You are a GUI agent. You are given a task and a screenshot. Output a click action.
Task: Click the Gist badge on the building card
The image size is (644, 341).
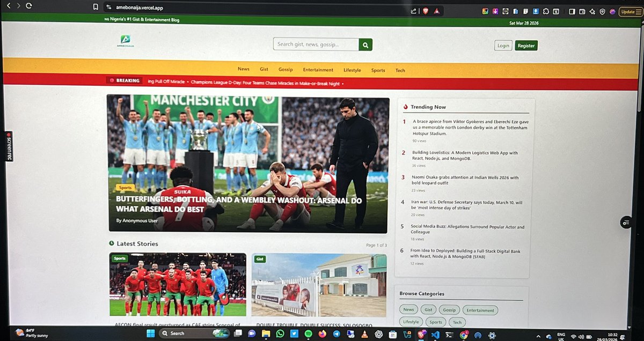pyautogui.click(x=260, y=259)
